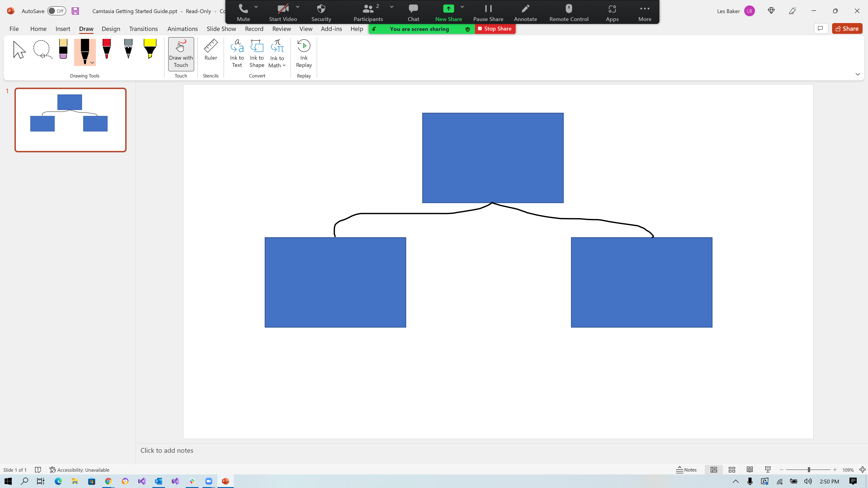This screenshot has height=488, width=868.
Task: Switch to Slide Sorter view
Action: pos(731,469)
